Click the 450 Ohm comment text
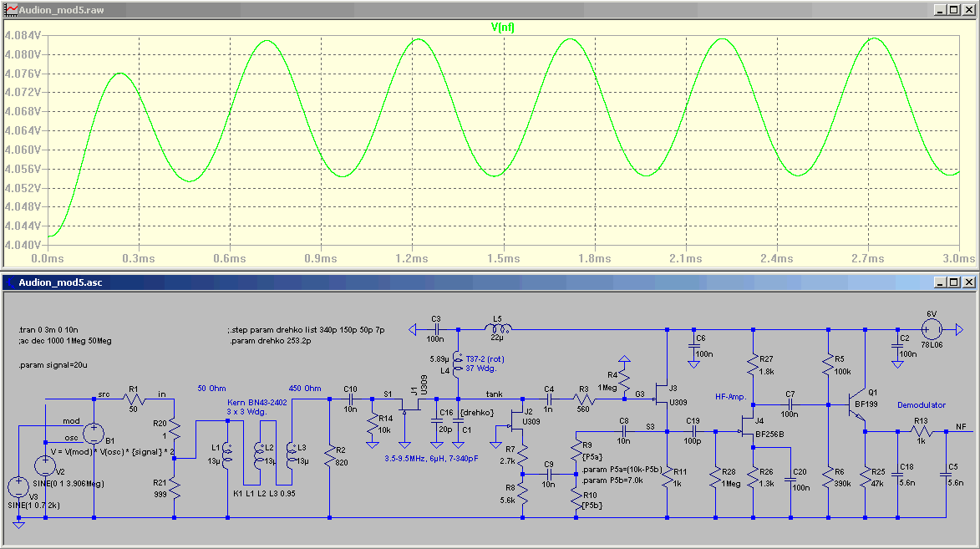The width and height of the screenshot is (980, 549). [305, 389]
